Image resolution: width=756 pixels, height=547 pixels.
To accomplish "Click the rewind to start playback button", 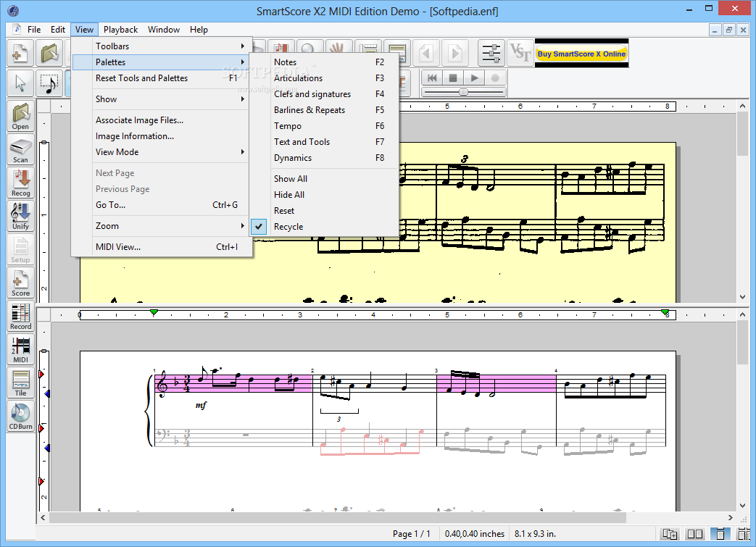I will point(432,78).
